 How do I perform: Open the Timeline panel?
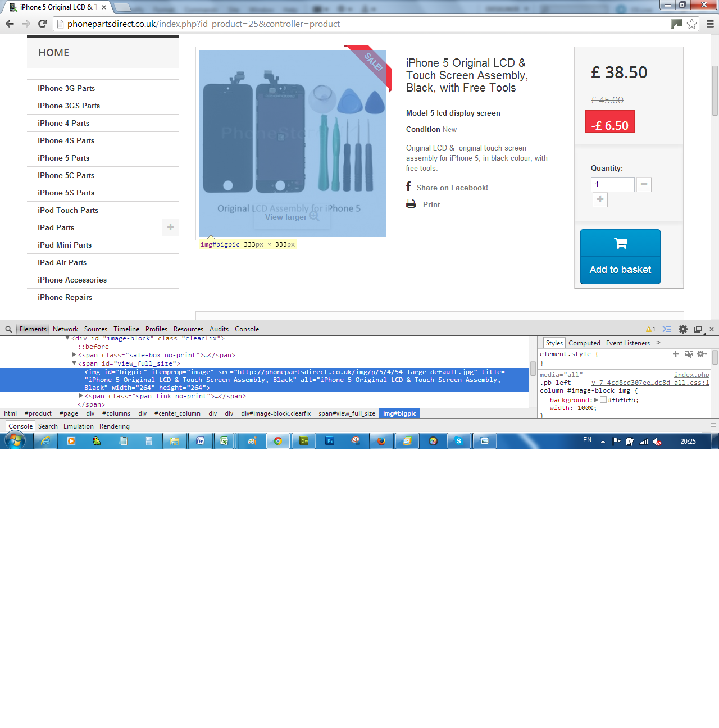click(x=126, y=329)
